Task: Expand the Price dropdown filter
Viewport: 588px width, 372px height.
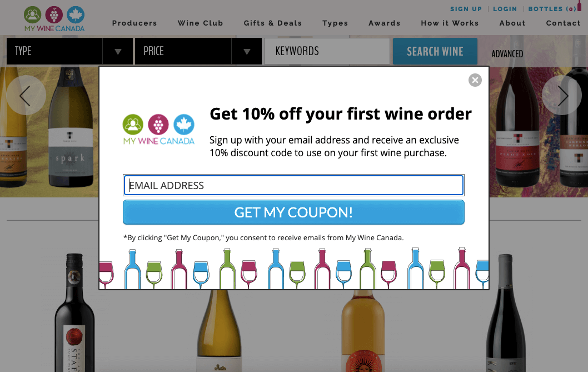Action: pyautogui.click(x=198, y=51)
